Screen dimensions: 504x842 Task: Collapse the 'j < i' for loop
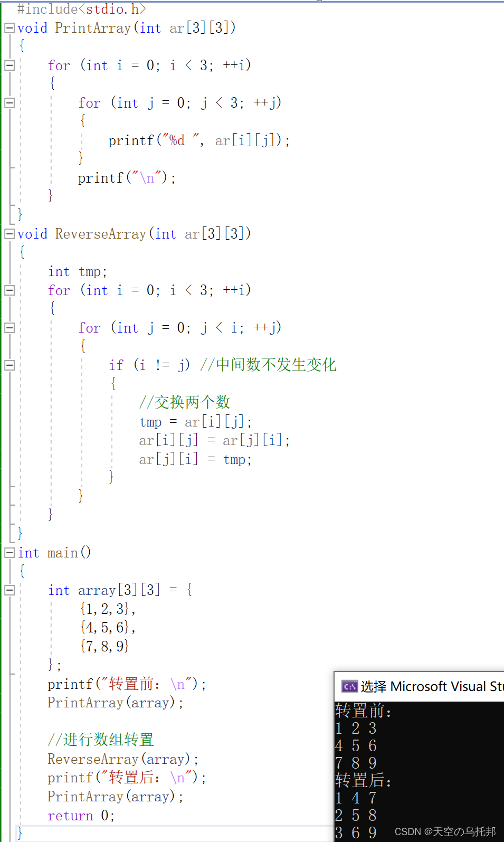click(x=9, y=328)
